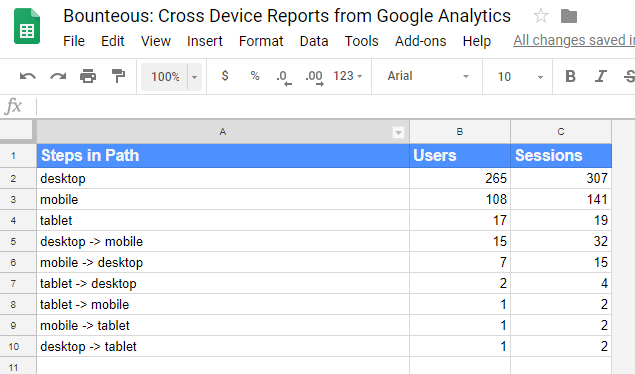The image size is (635, 374).
Task: Select 'mobile -> desktop' cell
Action: tap(223, 263)
